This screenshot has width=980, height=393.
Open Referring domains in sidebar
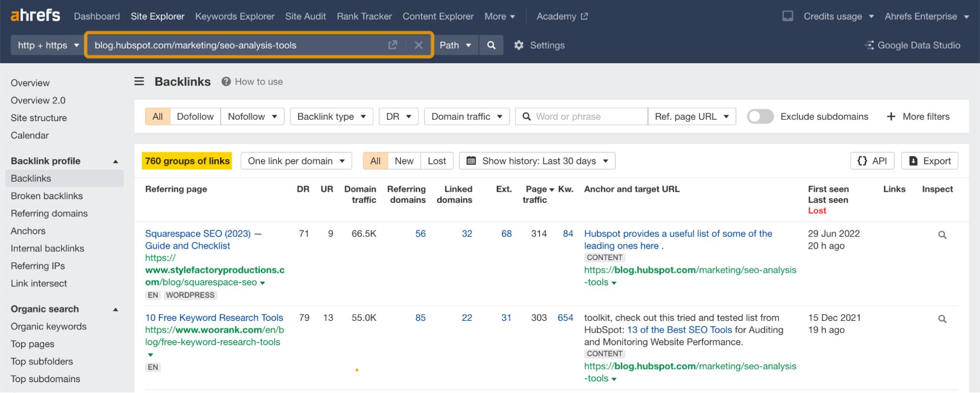tap(49, 213)
